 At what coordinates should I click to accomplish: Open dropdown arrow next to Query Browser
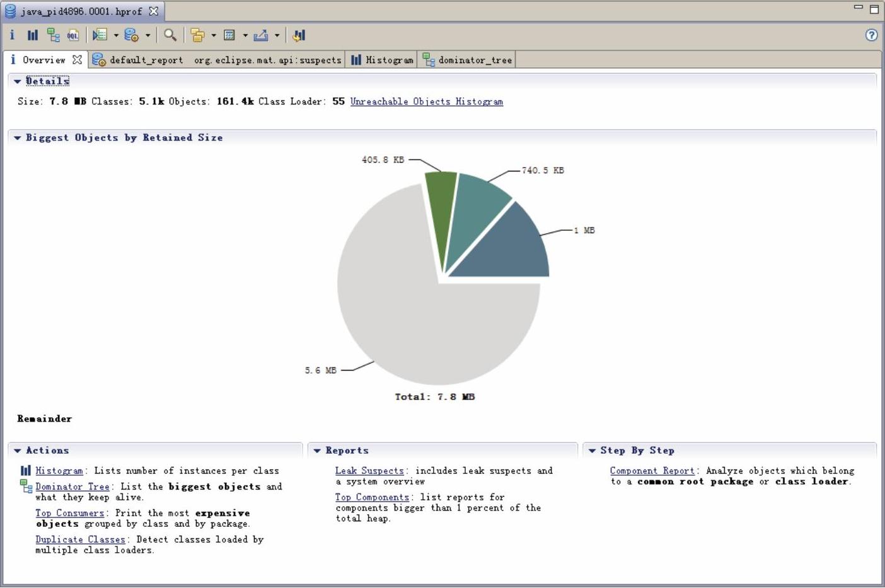click(x=116, y=36)
